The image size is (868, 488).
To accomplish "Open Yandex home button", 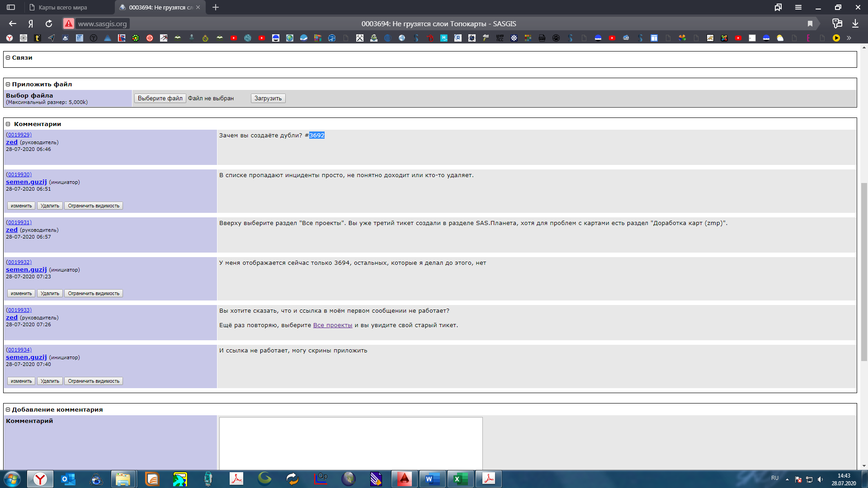I will 31,23.
